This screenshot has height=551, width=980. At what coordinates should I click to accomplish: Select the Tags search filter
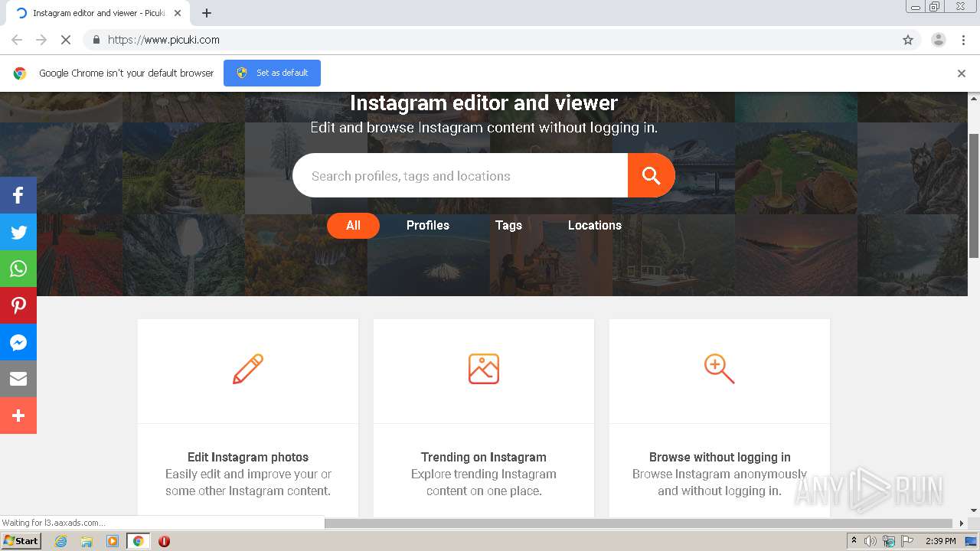[508, 226]
